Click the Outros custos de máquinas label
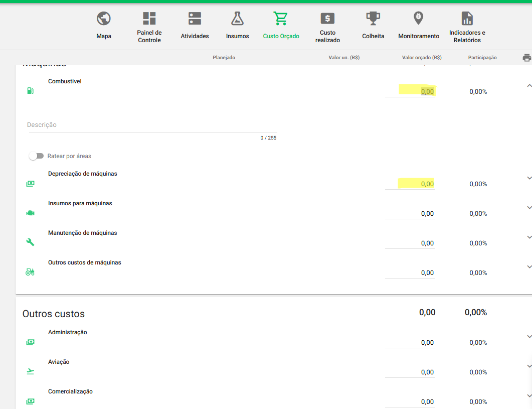Screen dimensions: 532x409 tap(84, 262)
